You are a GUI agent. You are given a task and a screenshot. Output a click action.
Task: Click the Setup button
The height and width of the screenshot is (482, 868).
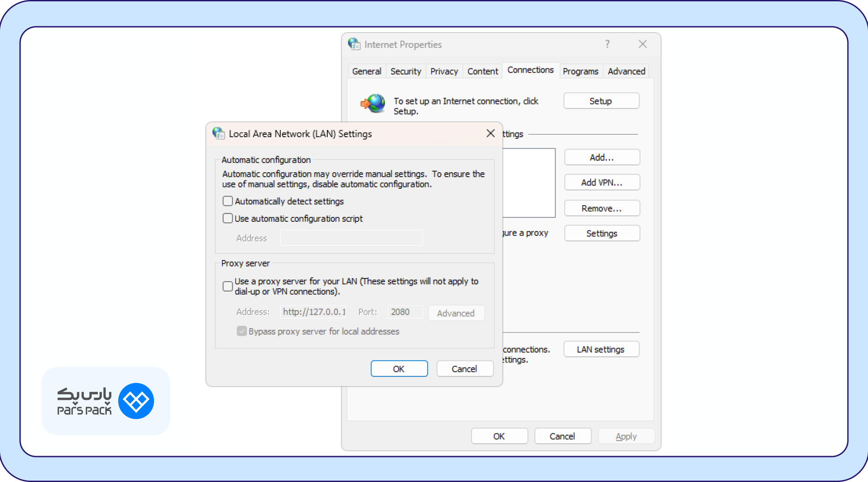tap(601, 101)
